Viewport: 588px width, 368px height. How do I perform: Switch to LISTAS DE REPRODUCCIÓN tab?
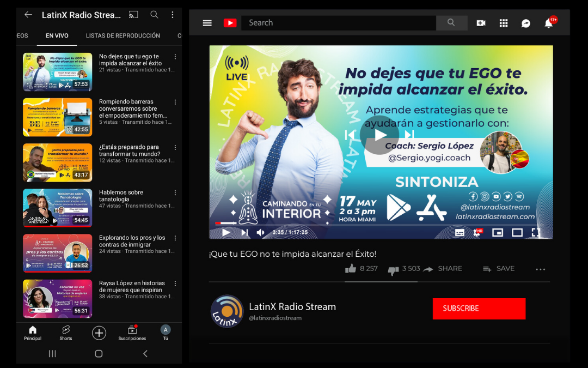(x=123, y=35)
